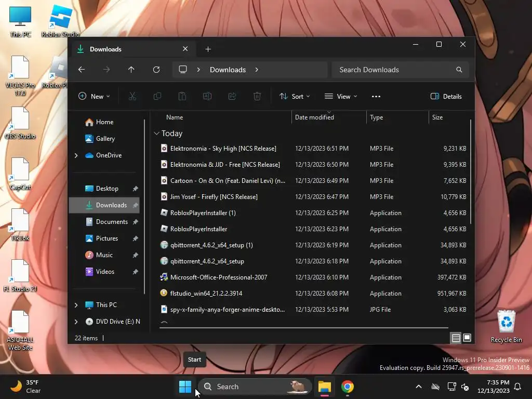This screenshot has height=399, width=532.
Task: Switch to large thumbnails view icon
Action: (x=467, y=338)
